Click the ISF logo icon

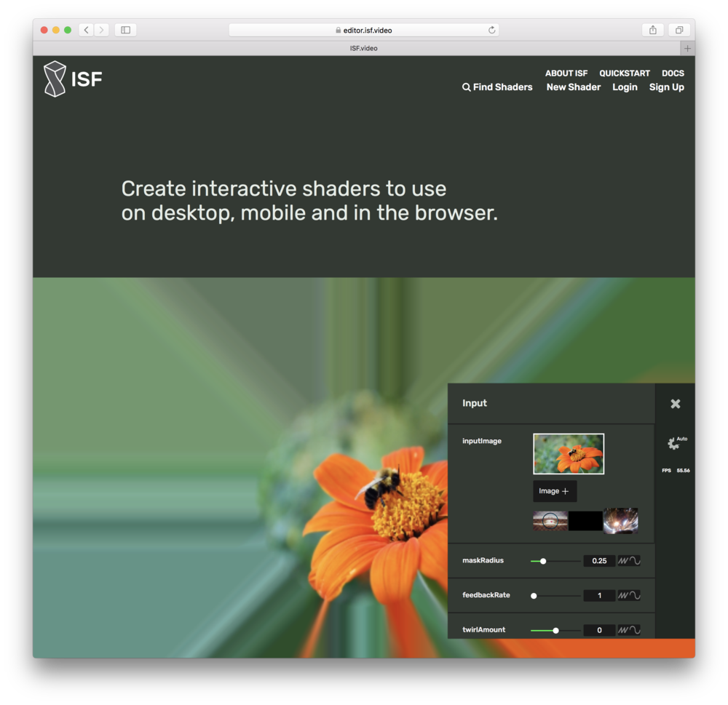click(55, 79)
